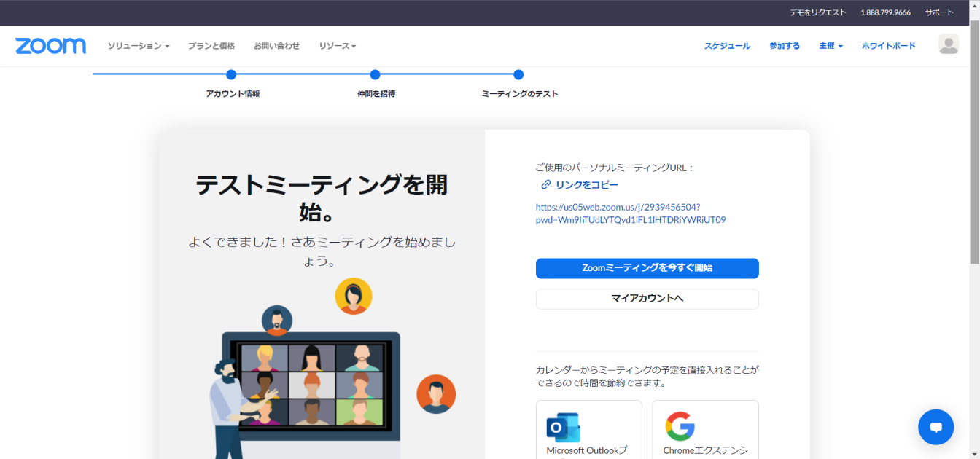980x459 pixels.
Task: Open お問い合わせ from navigation bar
Action: coord(276,46)
